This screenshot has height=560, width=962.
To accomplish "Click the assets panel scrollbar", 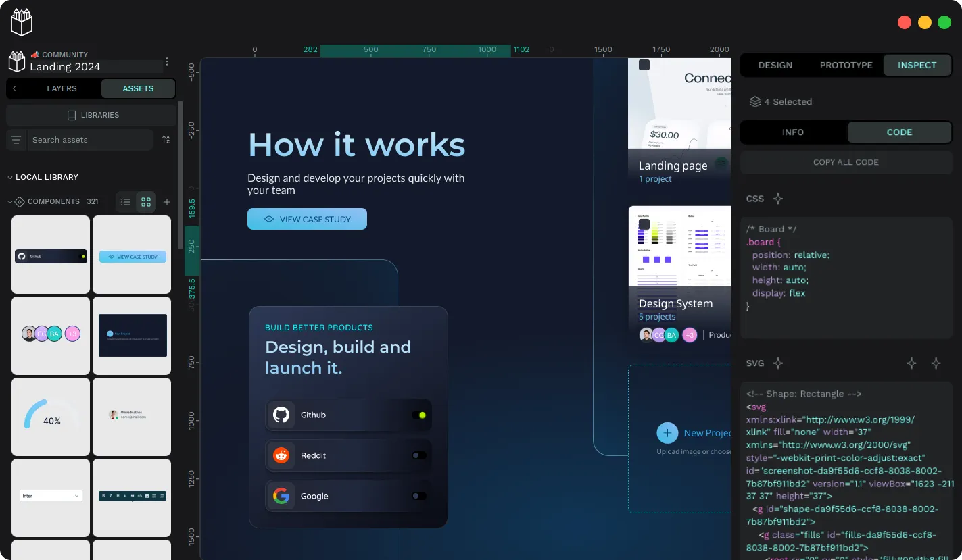I will 180,176.
